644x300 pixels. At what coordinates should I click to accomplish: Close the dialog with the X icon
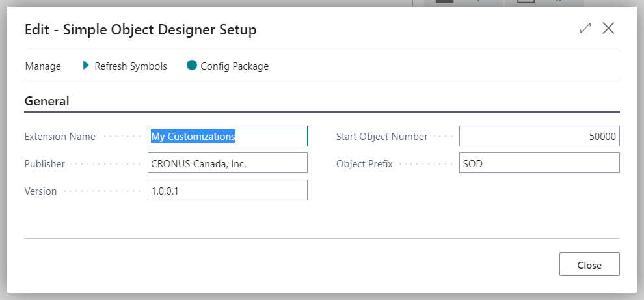[608, 29]
